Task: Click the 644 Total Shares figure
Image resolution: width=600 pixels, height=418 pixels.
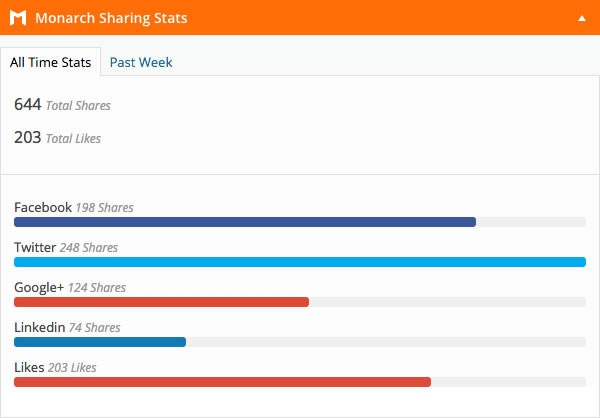Action: tap(62, 104)
